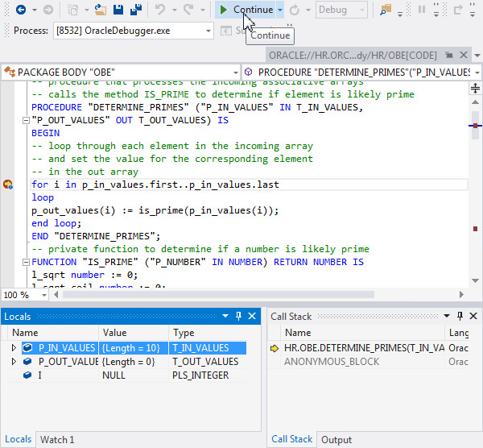Click the Save icon in toolbar
Viewport: 483px width, 448px height.
(x=118, y=10)
